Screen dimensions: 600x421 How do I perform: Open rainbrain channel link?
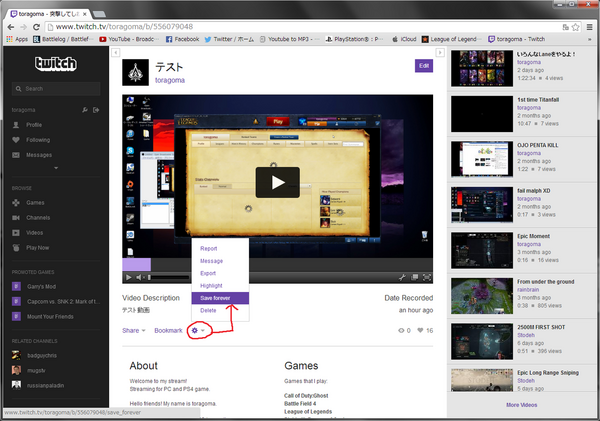[528, 290]
